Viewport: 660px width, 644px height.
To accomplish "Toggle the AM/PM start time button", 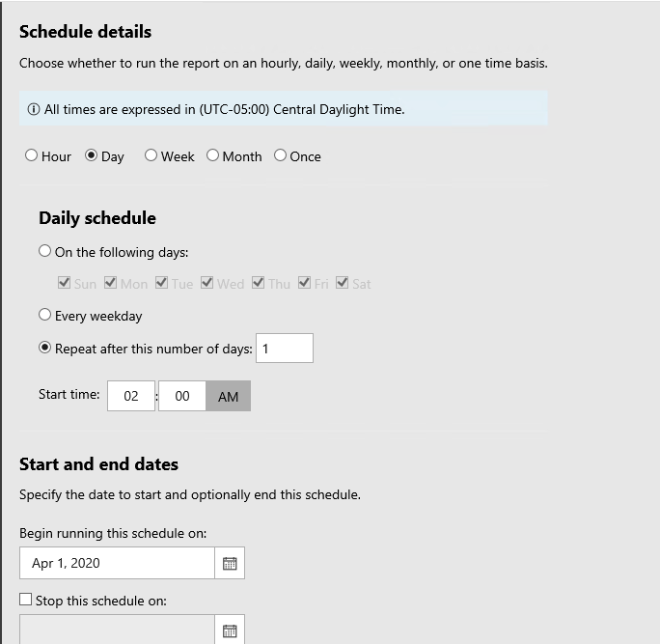I will coord(229,396).
